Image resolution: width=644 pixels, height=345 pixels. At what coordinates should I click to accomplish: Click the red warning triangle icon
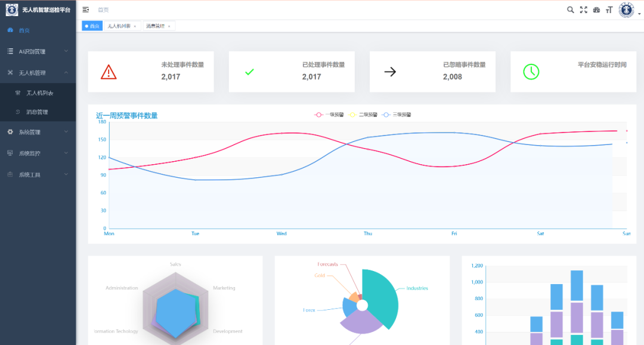(x=109, y=72)
